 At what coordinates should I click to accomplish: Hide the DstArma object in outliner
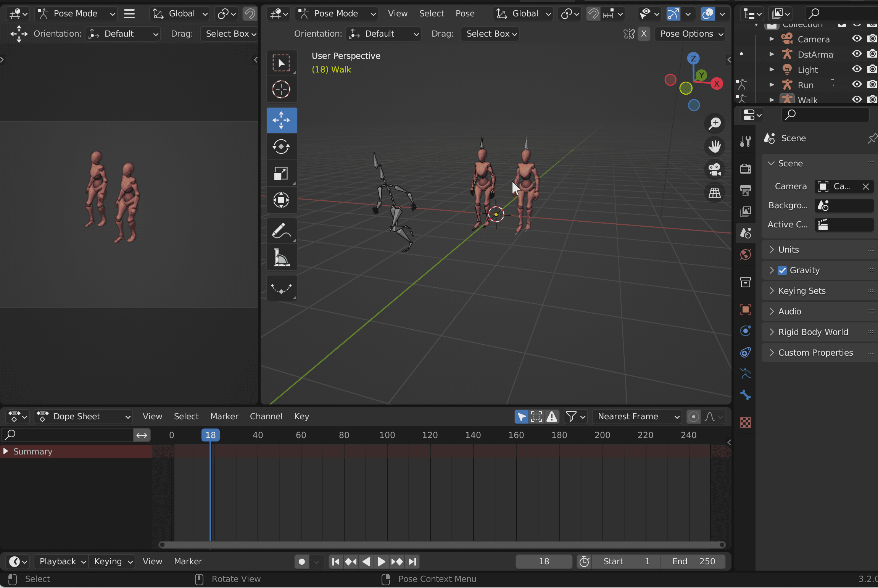click(x=857, y=54)
